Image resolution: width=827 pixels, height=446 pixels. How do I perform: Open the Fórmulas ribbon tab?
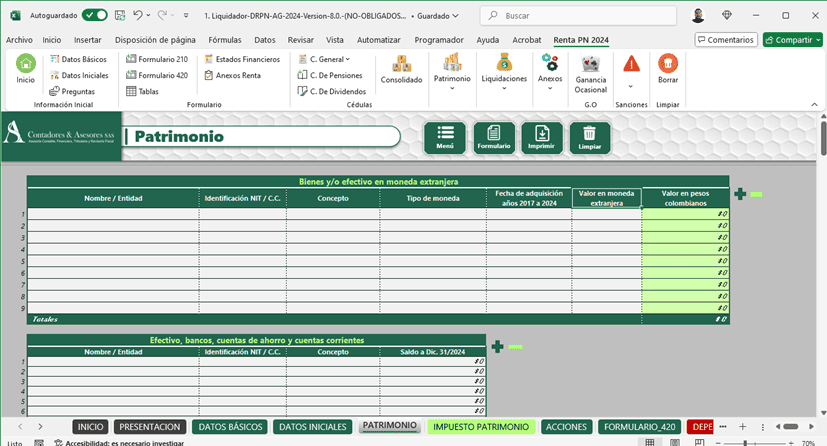click(225, 40)
